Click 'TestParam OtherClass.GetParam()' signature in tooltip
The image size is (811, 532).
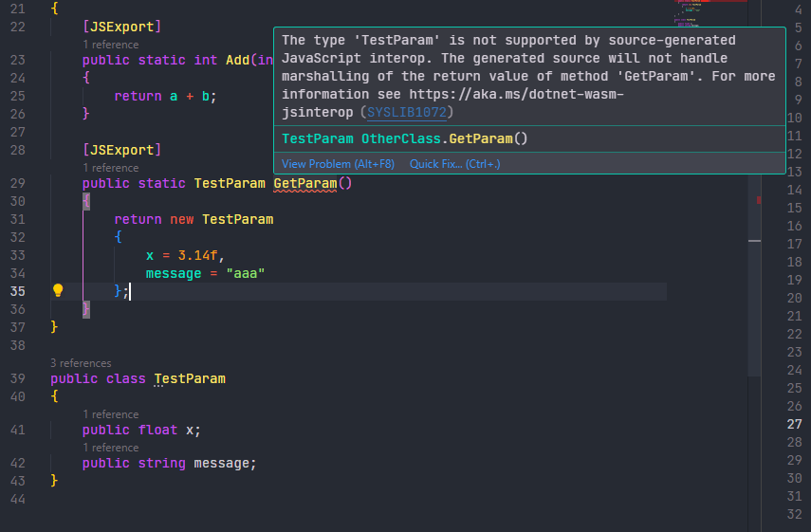click(x=404, y=138)
